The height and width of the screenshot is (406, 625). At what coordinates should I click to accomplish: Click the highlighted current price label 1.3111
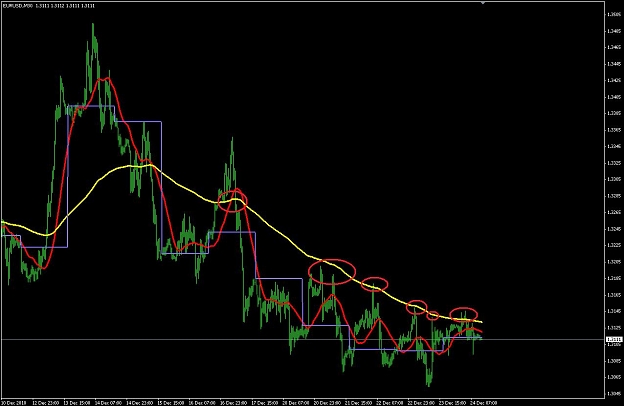tap(614, 339)
